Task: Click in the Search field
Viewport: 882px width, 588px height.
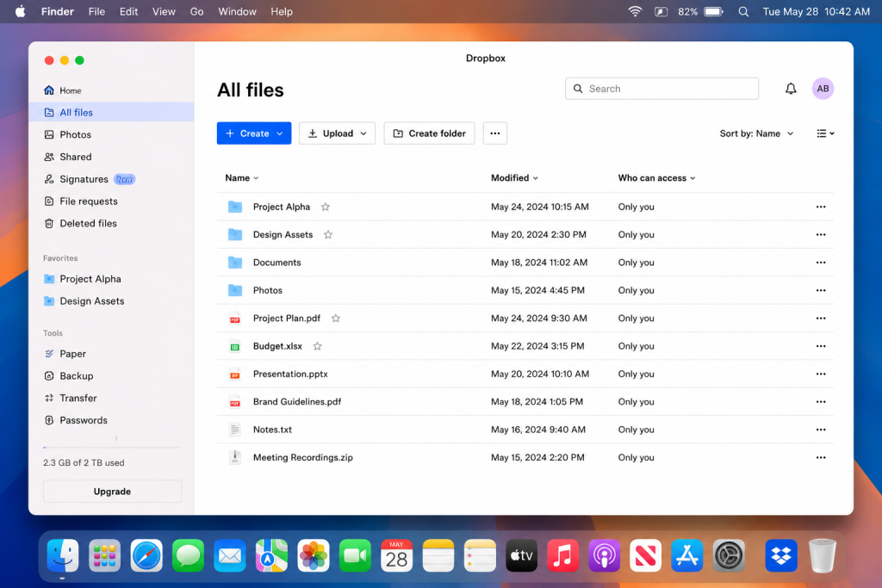Action: tap(661, 89)
